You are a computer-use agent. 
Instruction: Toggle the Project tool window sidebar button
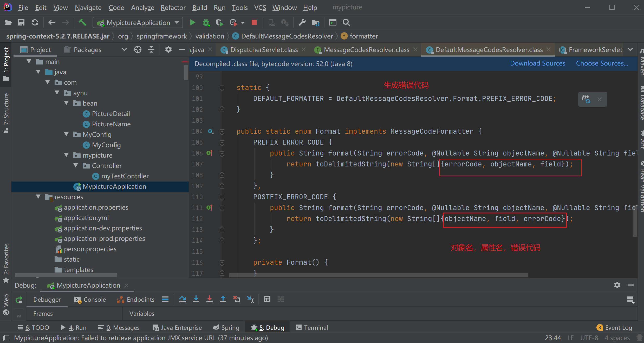point(6,64)
